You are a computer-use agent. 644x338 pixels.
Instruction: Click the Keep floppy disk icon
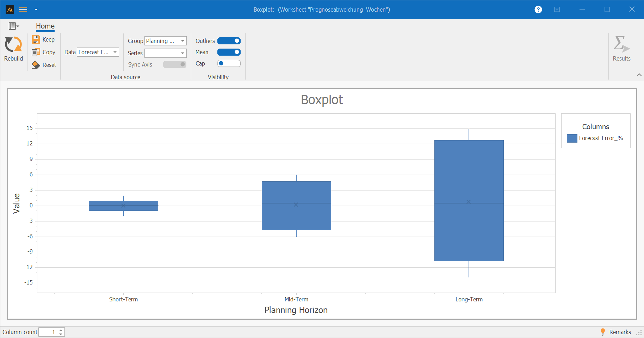(36, 39)
